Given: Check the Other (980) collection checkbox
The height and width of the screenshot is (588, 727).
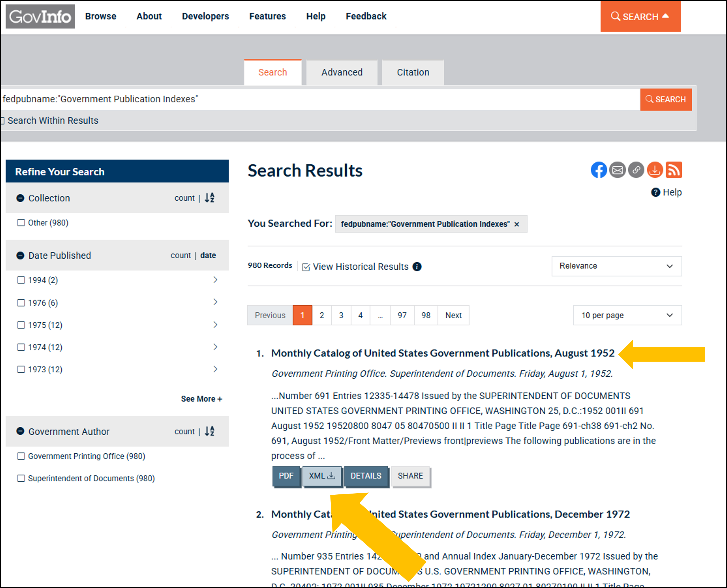Looking at the screenshot, I should 21,222.
